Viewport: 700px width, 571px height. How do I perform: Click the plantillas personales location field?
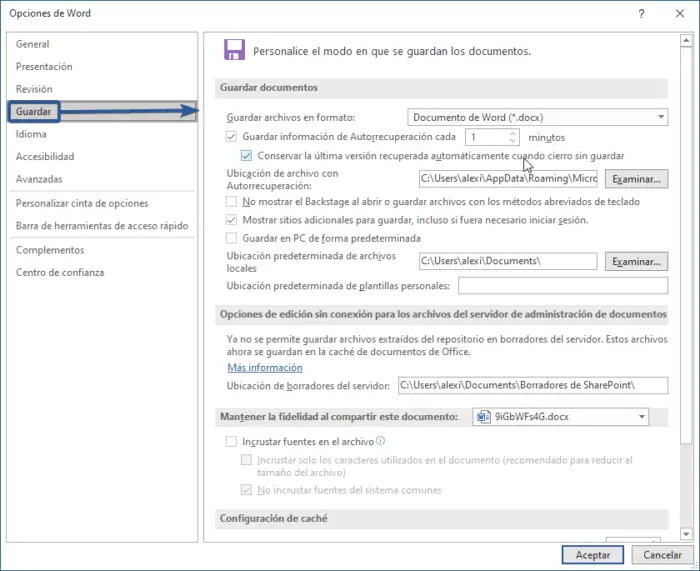[x=563, y=286]
